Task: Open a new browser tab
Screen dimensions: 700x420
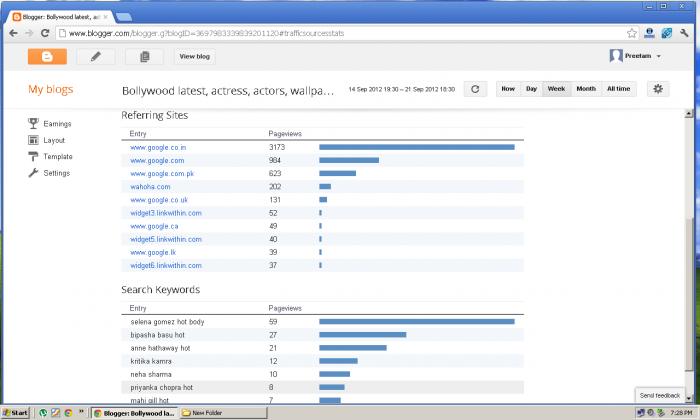Action: click(124, 17)
